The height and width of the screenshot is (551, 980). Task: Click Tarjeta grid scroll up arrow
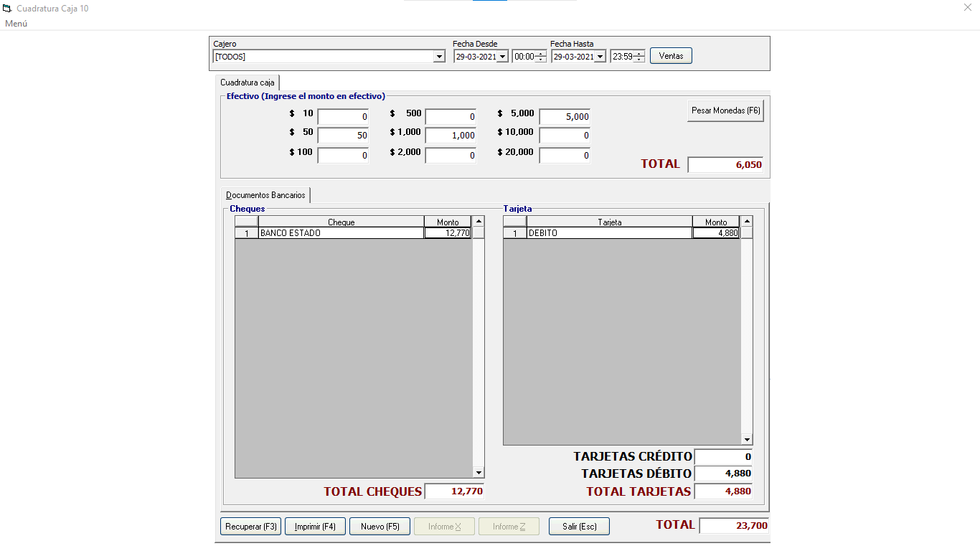point(747,222)
